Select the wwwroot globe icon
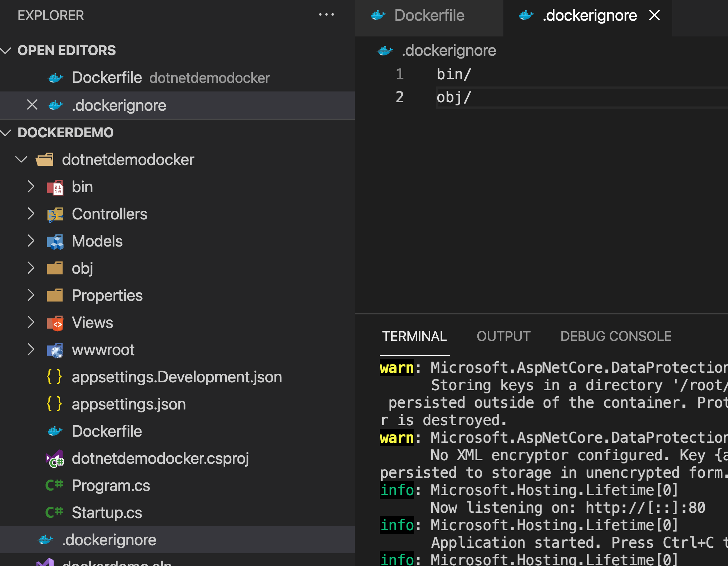This screenshot has height=566, width=728. 55,350
